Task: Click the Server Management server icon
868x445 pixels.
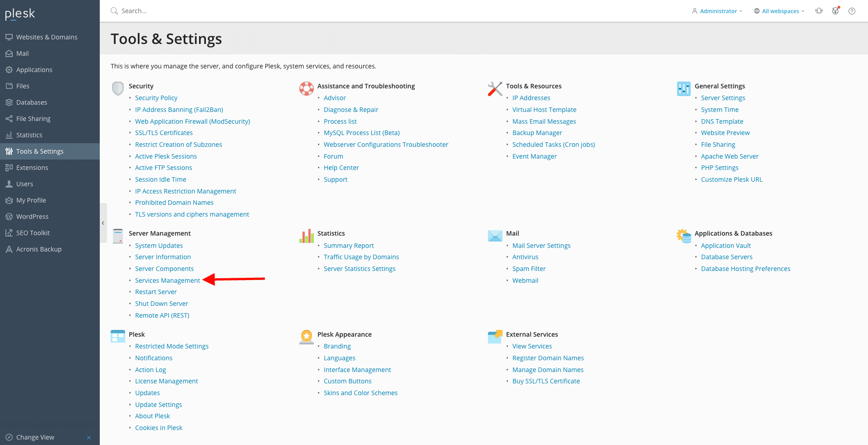Action: click(118, 236)
